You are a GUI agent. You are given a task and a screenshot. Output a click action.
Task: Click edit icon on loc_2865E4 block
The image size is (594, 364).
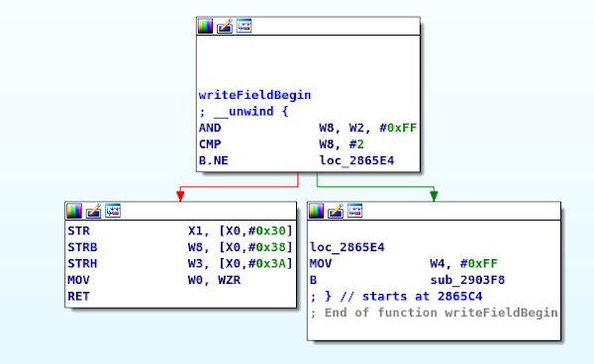tap(336, 211)
